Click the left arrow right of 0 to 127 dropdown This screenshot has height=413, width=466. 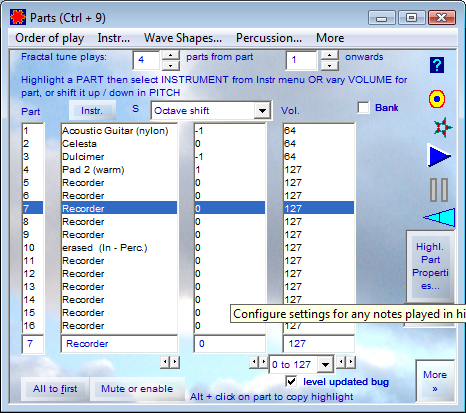(x=340, y=362)
